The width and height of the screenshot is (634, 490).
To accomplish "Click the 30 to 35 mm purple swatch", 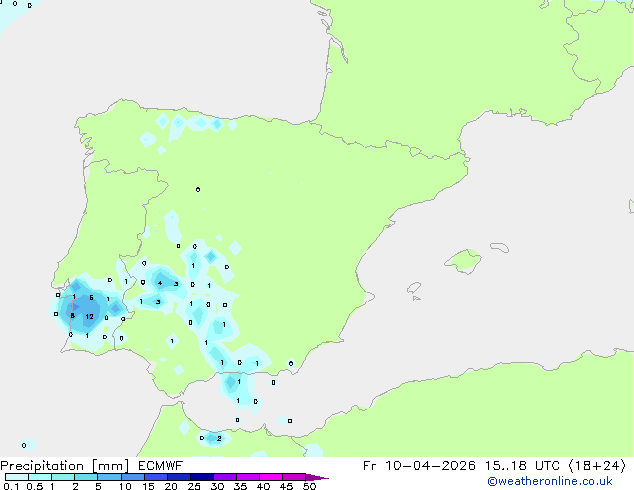I will click(x=224, y=477).
